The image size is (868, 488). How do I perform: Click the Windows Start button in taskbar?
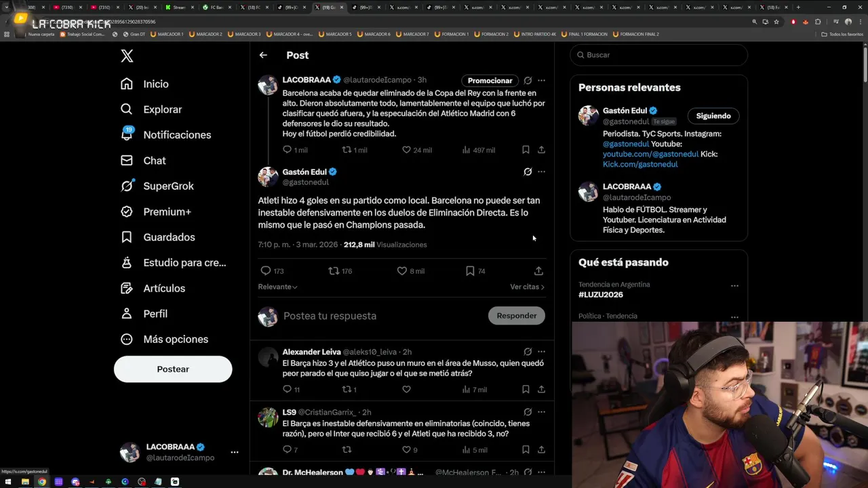[8, 482]
